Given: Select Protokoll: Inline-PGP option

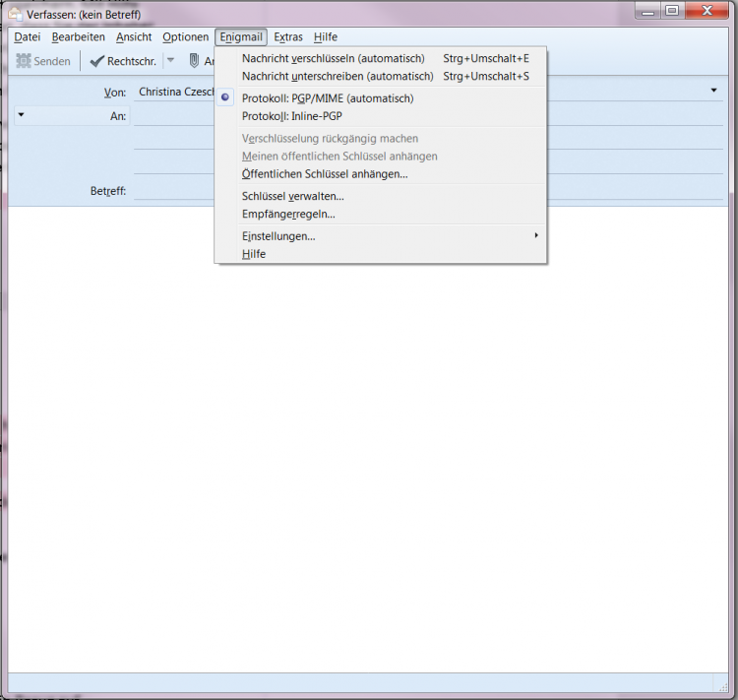Looking at the screenshot, I should click(292, 116).
